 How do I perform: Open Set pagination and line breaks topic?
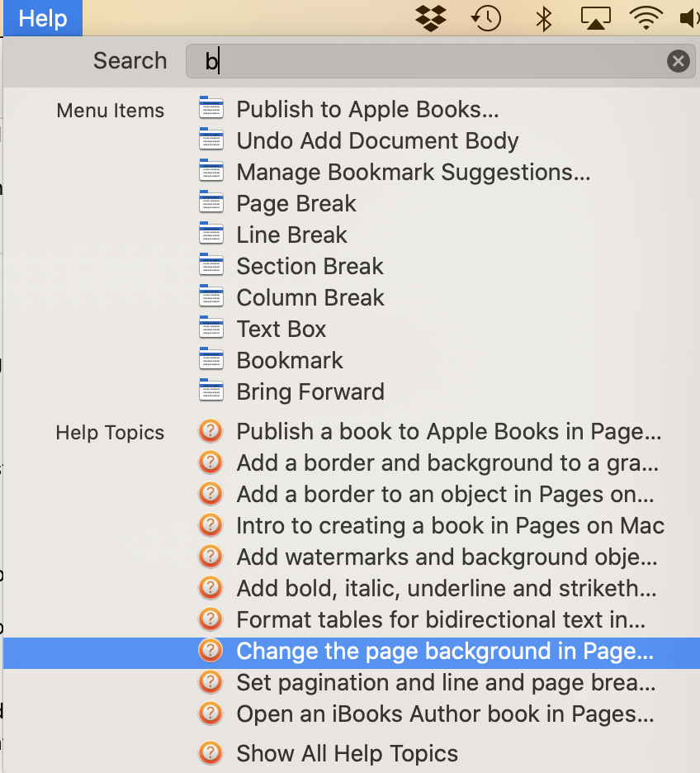446,683
